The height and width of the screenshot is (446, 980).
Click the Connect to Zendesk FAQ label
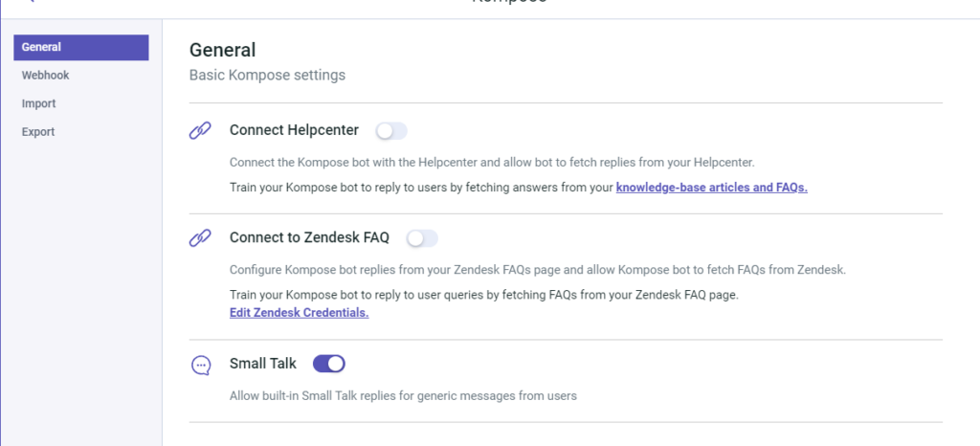pyautogui.click(x=309, y=238)
